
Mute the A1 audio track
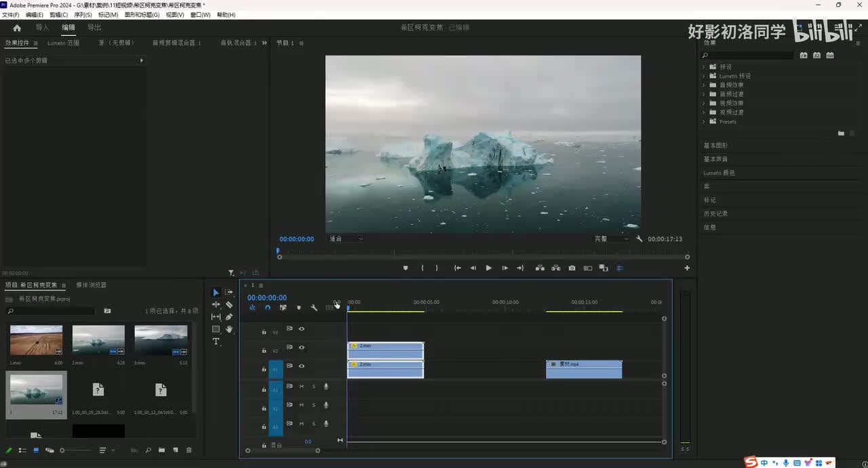[301, 387]
